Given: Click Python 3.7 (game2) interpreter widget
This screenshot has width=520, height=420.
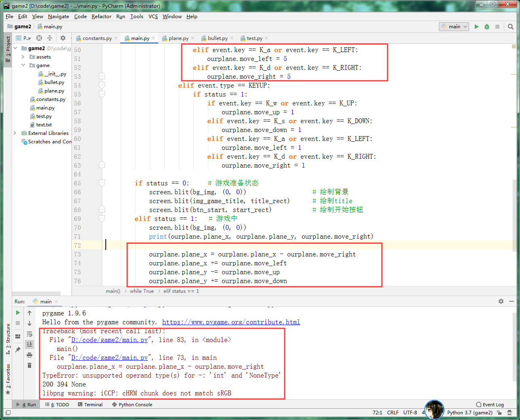Looking at the screenshot, I should pyautogui.click(x=470, y=413).
